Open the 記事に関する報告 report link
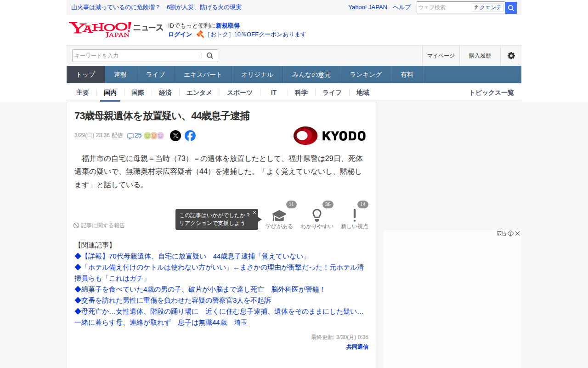Viewport: 588px width, 368px height. point(99,225)
